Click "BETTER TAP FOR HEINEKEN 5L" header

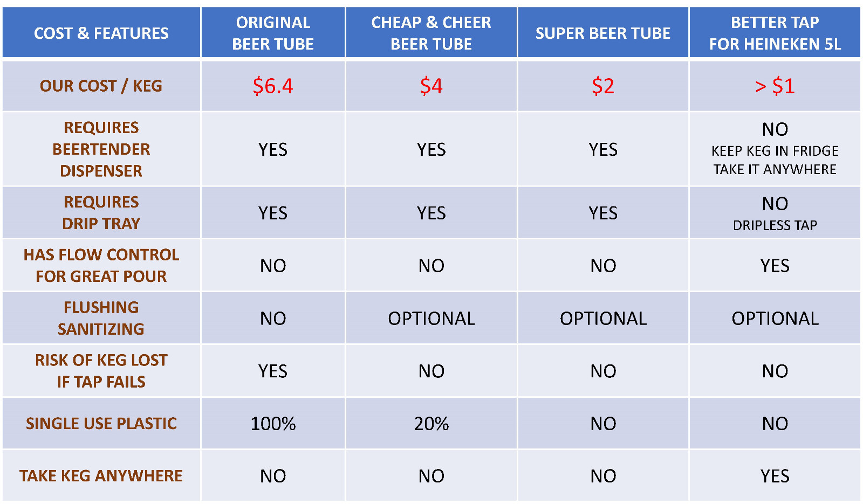point(775,33)
